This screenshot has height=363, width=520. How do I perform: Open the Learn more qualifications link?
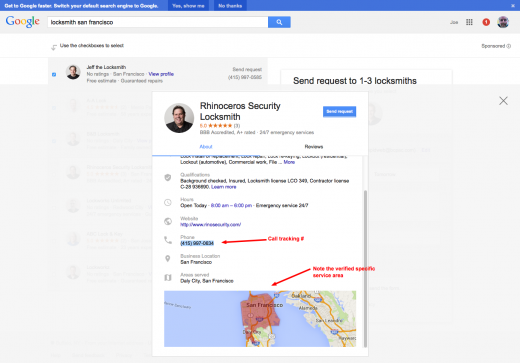[x=224, y=187]
